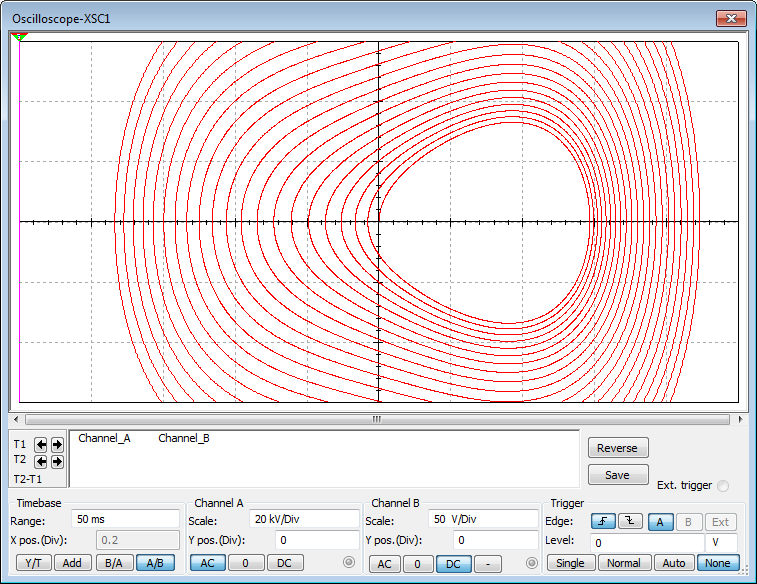Screen dimensions: 757x584
Task: Set Channel B coupling to DC
Action: (453, 564)
